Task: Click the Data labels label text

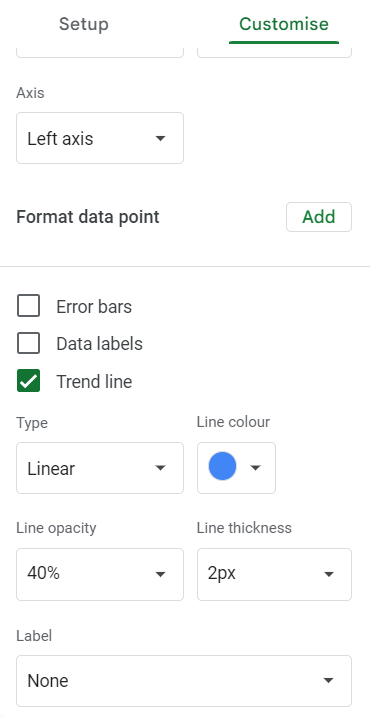Action: 99,344
